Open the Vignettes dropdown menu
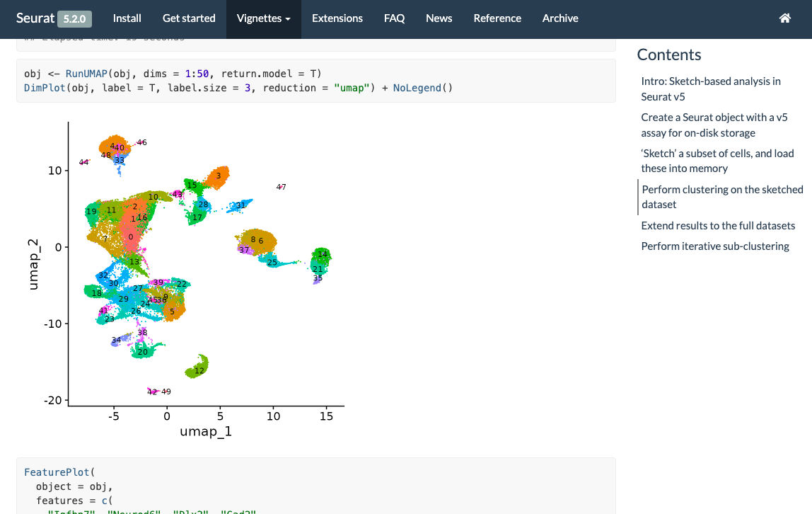This screenshot has height=514, width=812. click(x=263, y=18)
